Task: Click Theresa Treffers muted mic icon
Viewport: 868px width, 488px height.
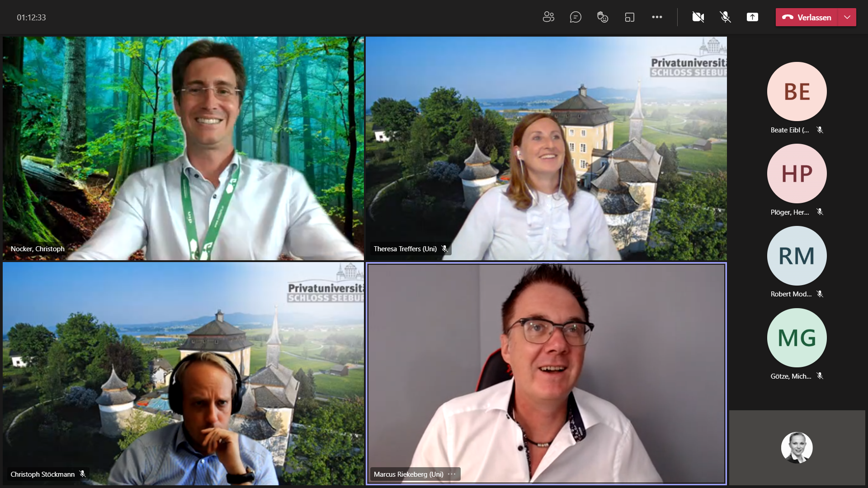Action: coord(445,249)
